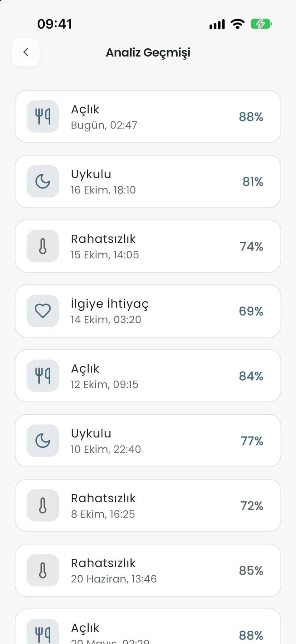The height and width of the screenshot is (644, 296).
Task: Click thermometer icon on 8 Ekim entry
Action: (43, 506)
